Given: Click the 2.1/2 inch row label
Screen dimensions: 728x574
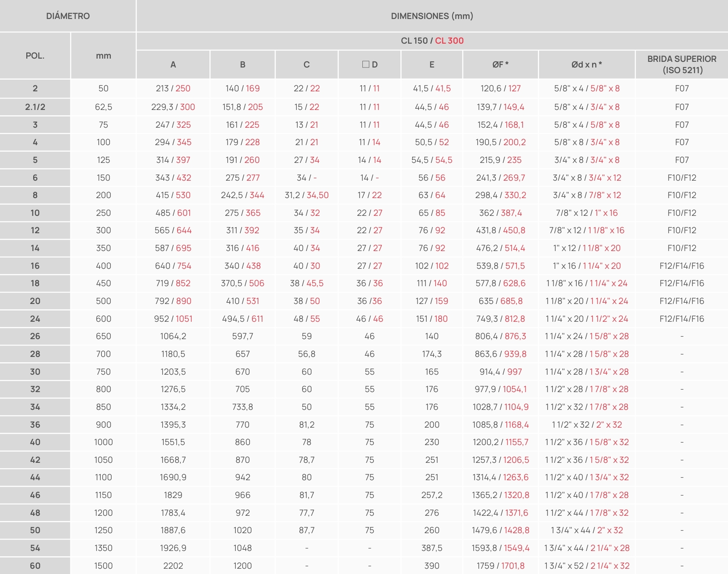Looking at the screenshot, I should pyautogui.click(x=35, y=107).
